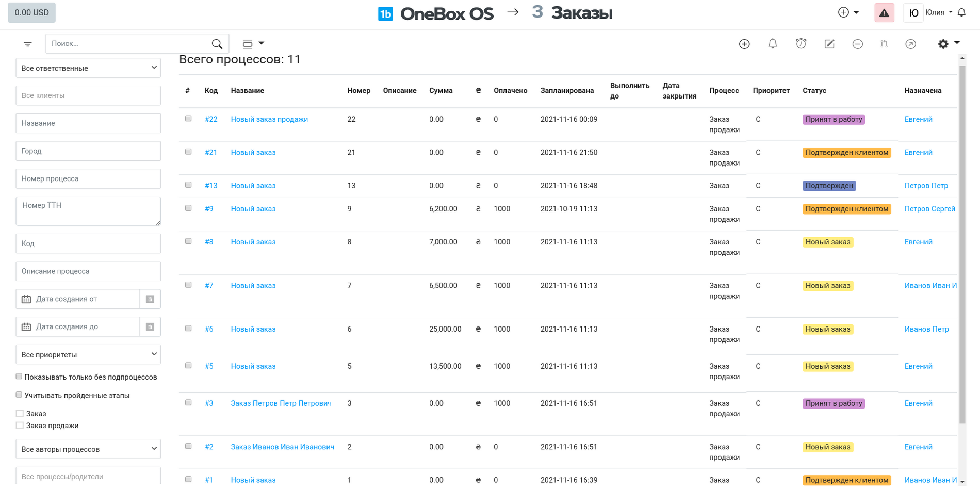This screenshot has width=980, height=490.
Task: Click the red warning triangle icon
Action: [x=884, y=13]
